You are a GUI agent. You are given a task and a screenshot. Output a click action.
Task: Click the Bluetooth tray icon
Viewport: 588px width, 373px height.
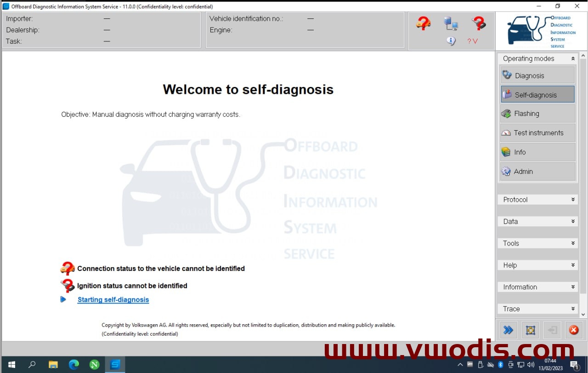tap(501, 365)
